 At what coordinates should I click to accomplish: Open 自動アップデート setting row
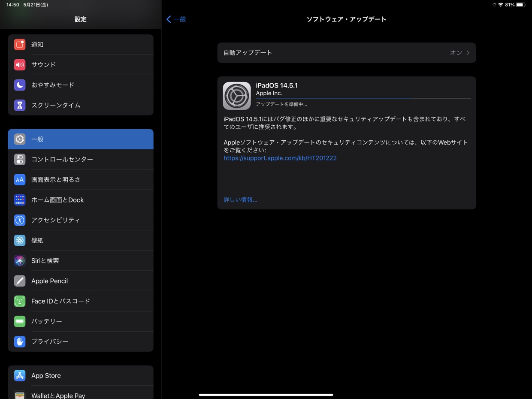(347, 53)
